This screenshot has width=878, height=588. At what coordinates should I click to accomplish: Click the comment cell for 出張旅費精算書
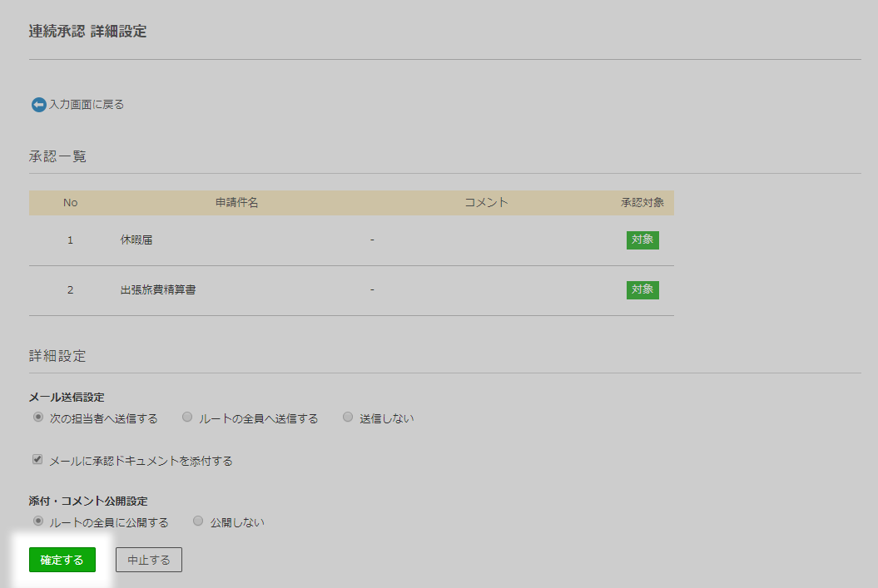[x=372, y=290]
